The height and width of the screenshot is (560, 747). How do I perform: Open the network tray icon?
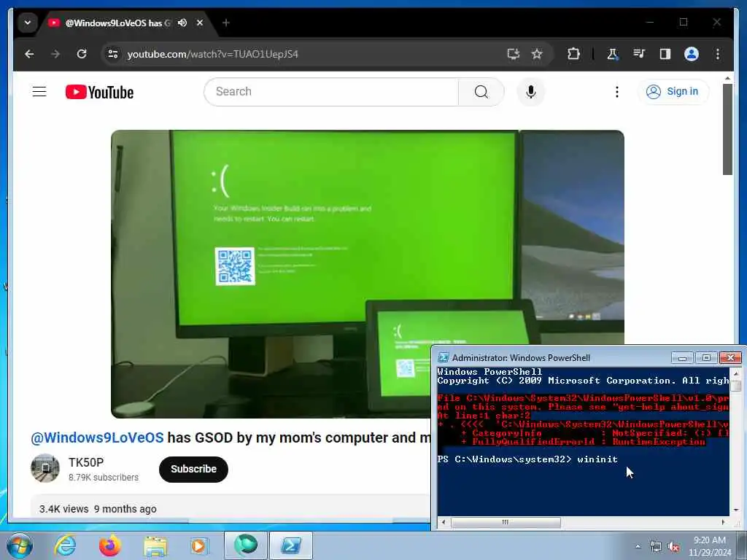pyautogui.click(x=656, y=547)
